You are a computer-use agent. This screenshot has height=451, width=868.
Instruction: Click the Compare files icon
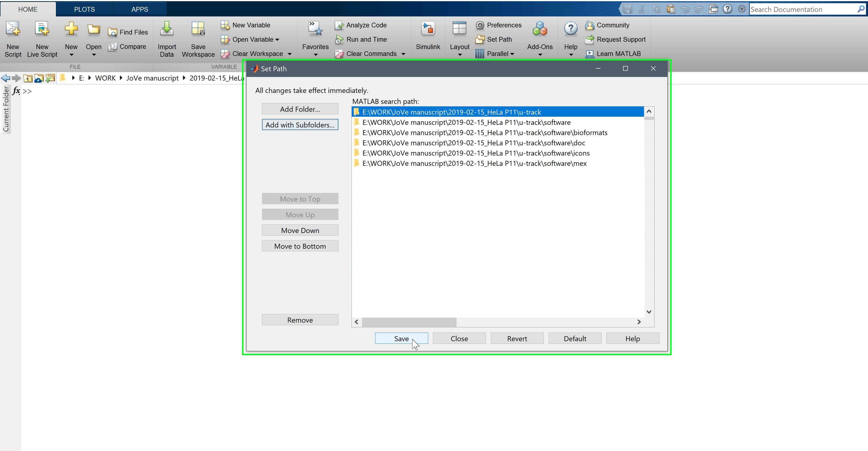pos(112,46)
